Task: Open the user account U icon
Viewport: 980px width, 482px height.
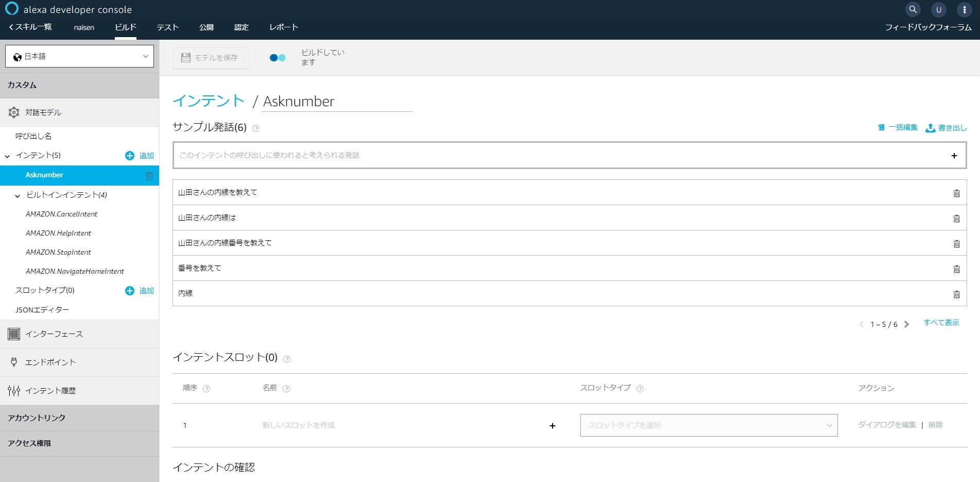Action: click(938, 9)
